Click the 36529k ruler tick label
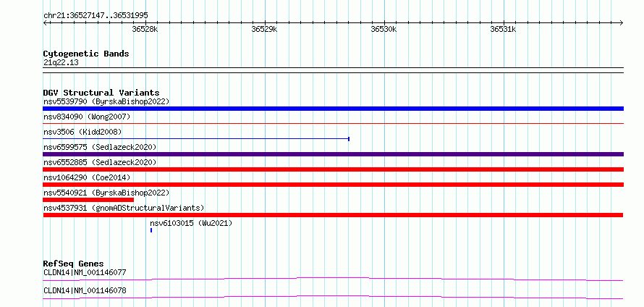The width and height of the screenshot is (644, 307). coord(265,30)
